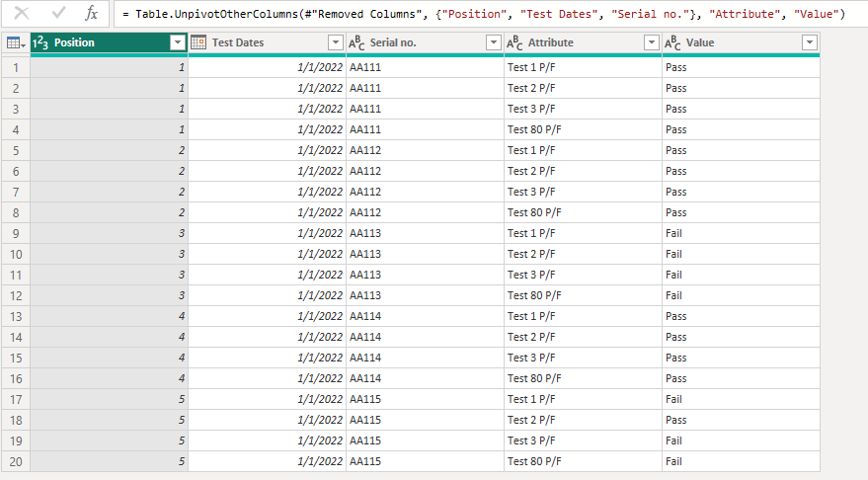Click the AA113 cell in row 12

pyautogui.click(x=426, y=295)
